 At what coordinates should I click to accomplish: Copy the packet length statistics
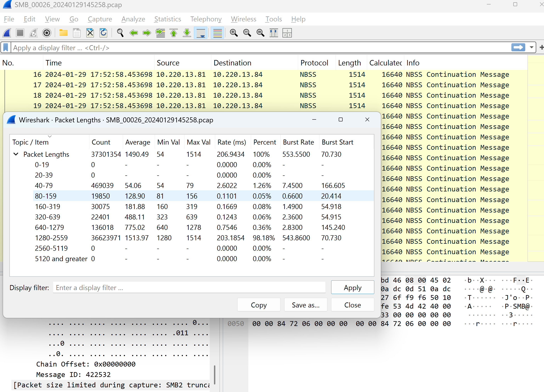[x=259, y=305]
